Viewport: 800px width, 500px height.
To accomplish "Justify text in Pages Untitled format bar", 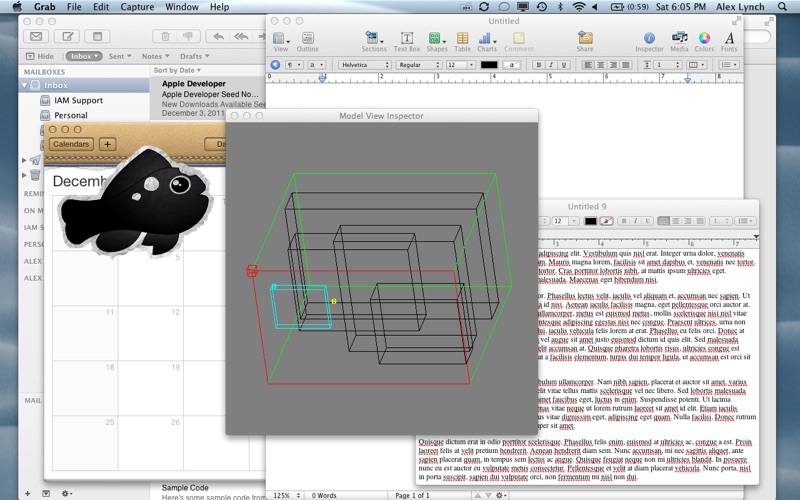I will coord(626,65).
